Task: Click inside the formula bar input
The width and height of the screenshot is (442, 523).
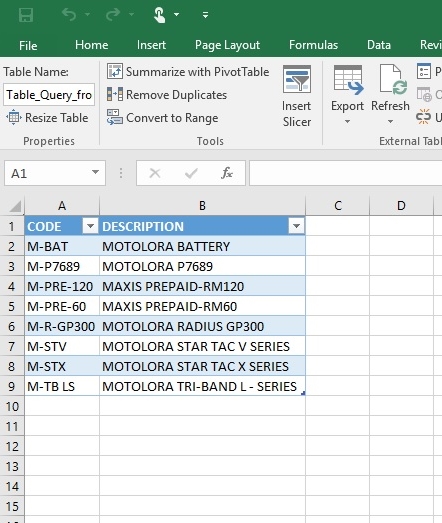Action: 346,173
